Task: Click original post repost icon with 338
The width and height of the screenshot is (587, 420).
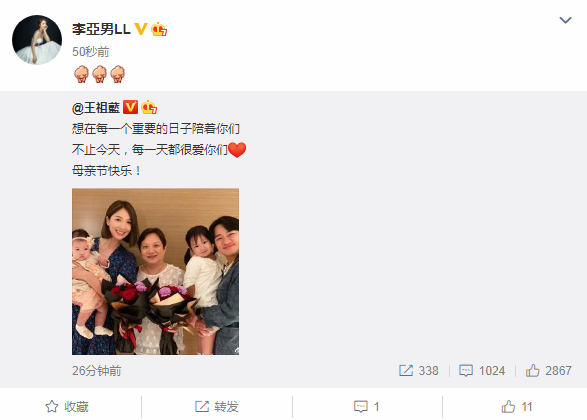Action: click(419, 371)
